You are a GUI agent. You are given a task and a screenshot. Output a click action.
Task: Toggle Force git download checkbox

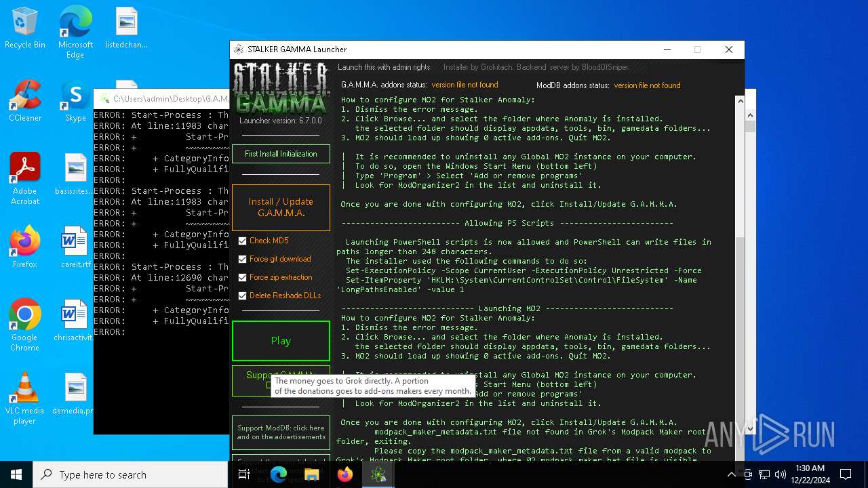(x=243, y=259)
